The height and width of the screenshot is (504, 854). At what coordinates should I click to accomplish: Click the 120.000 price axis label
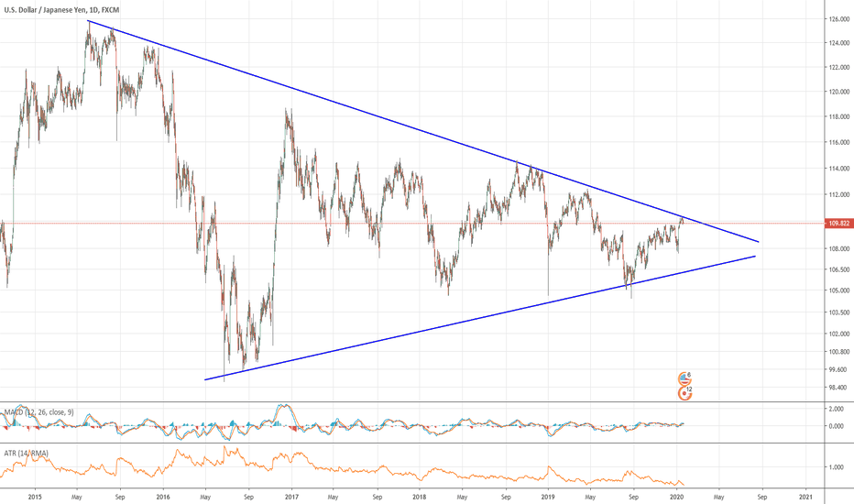pyautogui.click(x=839, y=92)
